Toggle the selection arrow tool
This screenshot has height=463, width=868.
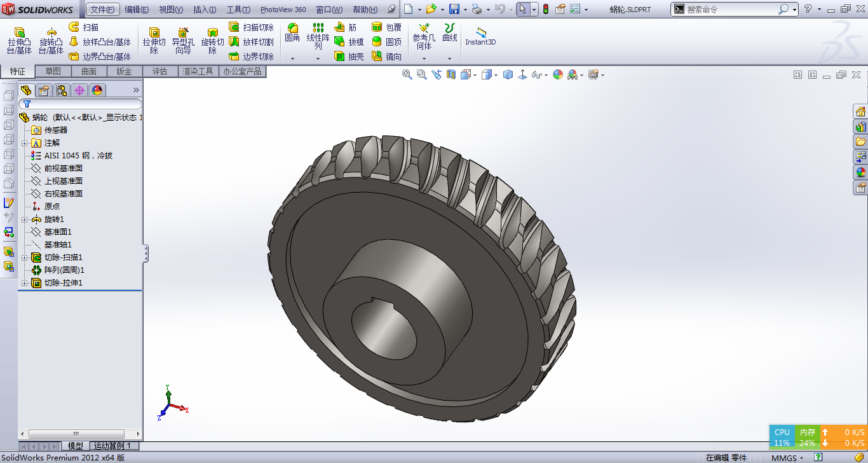(x=522, y=10)
